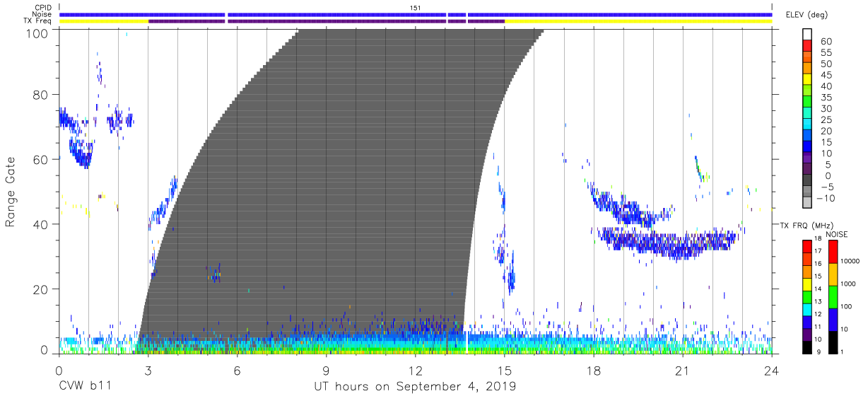Screen dimensions: 868x401
Task: Select the white top segment of the ELEV colorbar
Action: point(807,35)
